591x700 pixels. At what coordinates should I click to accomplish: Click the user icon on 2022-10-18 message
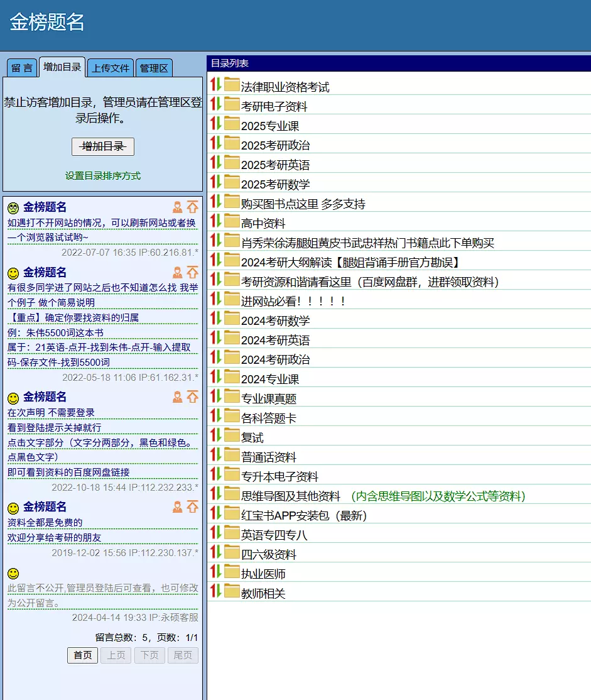[178, 397]
